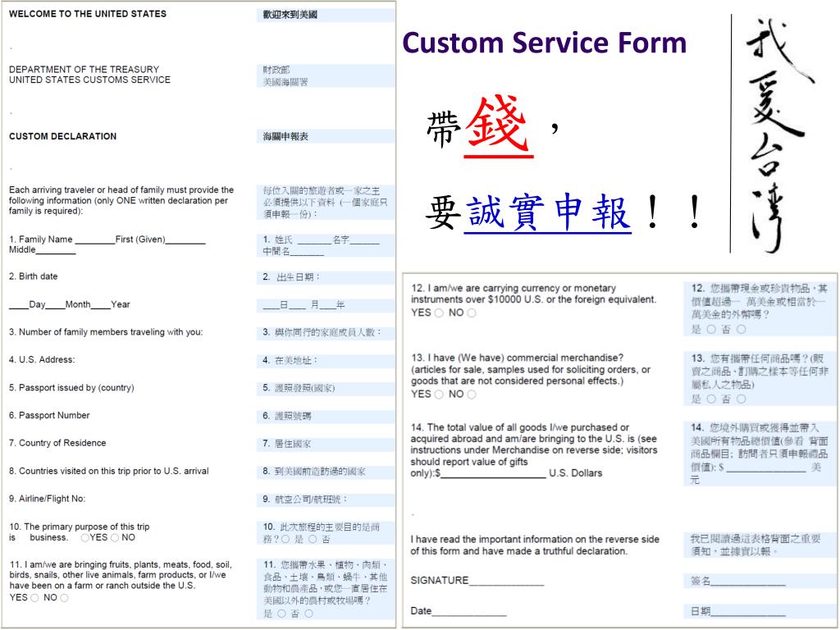Click the 'I have read the important information' statement

[x=535, y=546]
